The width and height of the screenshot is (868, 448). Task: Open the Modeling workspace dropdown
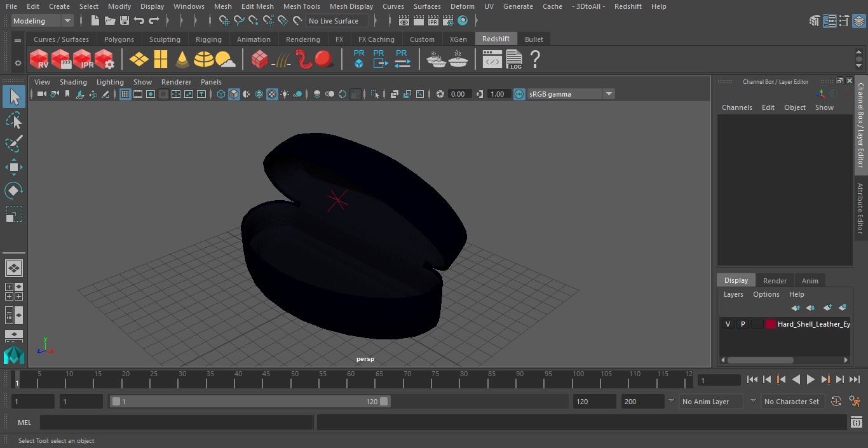coord(43,21)
